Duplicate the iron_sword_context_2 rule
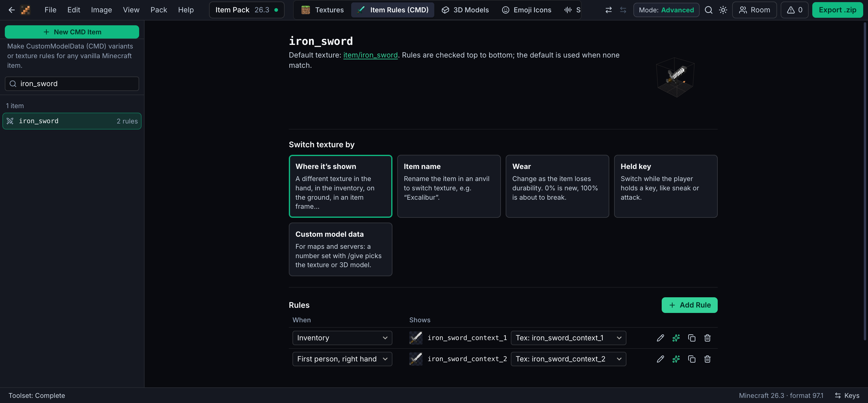The height and width of the screenshot is (403, 868). pos(692,359)
